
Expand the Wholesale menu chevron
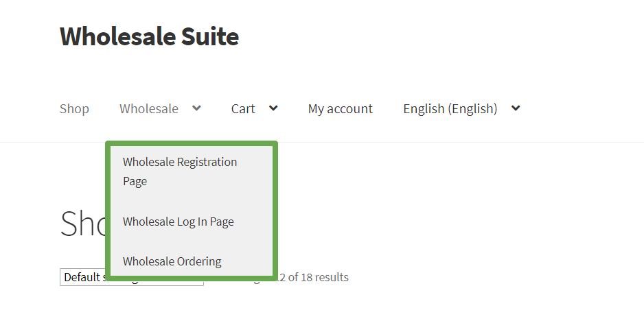pos(196,108)
